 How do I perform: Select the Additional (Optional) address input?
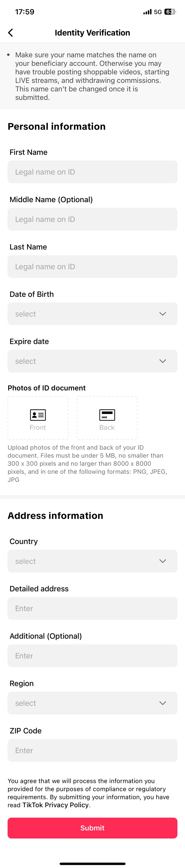pos(92,656)
